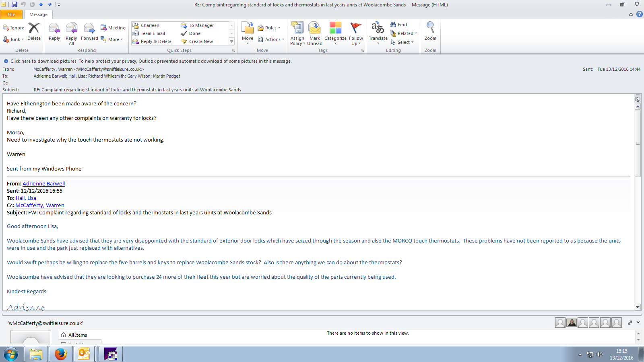Viewport: 644px width, 362px height.
Task: Save the message using the floppy disk icon
Action: pos(14,4)
